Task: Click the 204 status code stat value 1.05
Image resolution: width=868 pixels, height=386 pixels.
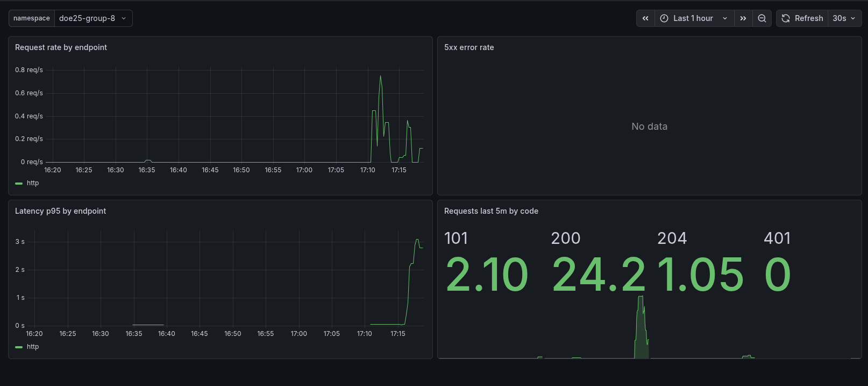Action: [700, 275]
